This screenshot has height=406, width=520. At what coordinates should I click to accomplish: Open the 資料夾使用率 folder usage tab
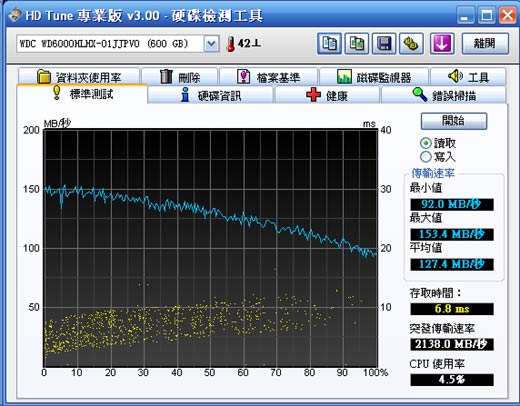coord(79,77)
